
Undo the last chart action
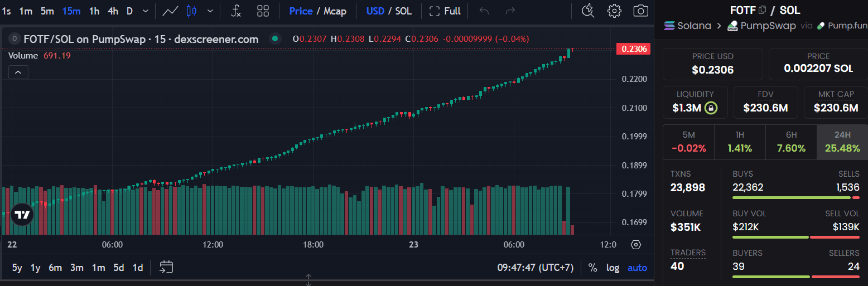click(x=484, y=11)
